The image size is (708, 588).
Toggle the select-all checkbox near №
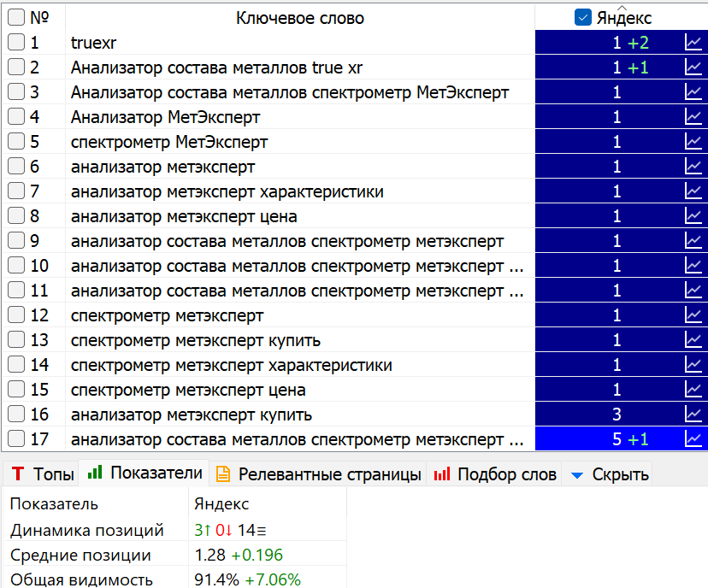point(16,18)
